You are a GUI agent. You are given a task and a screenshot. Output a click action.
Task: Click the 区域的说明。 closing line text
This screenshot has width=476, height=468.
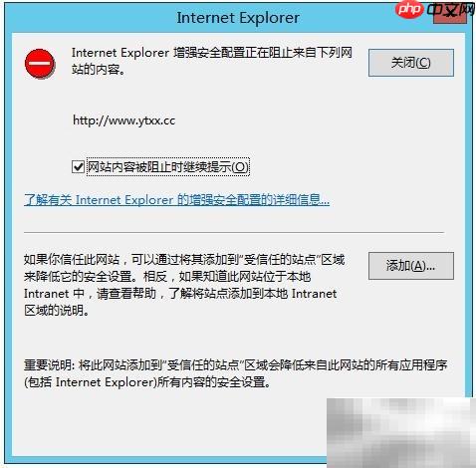point(57,311)
